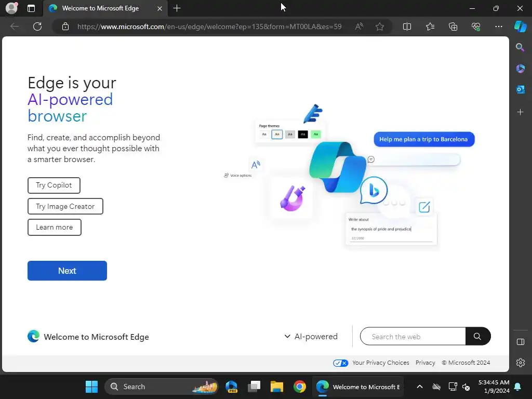Launch Google Chrome from taskbar

[300, 387]
